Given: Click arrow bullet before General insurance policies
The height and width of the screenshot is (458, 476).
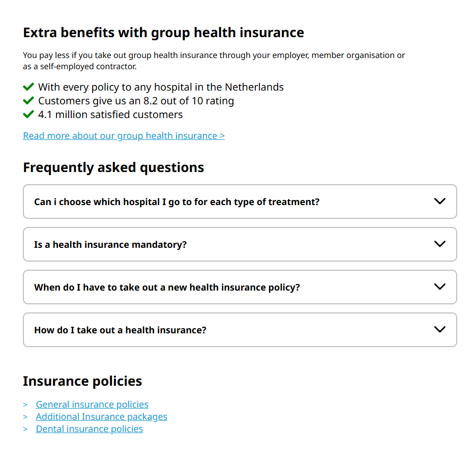Looking at the screenshot, I should click(x=25, y=405).
